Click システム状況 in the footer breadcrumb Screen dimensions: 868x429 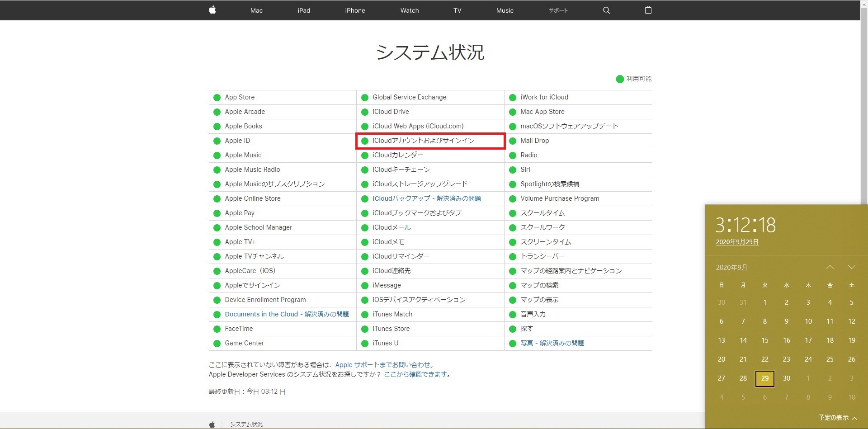click(246, 424)
